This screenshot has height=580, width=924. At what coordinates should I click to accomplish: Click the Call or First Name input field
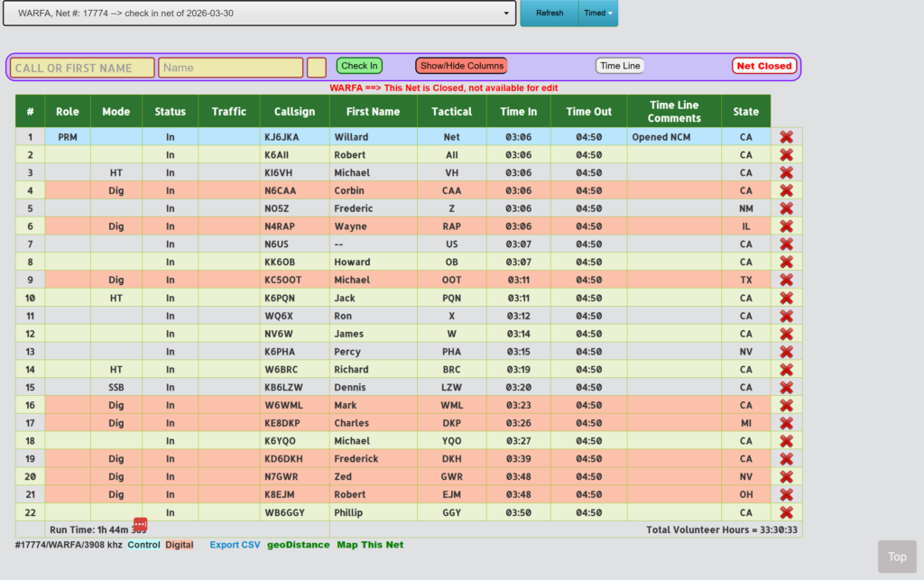click(83, 68)
